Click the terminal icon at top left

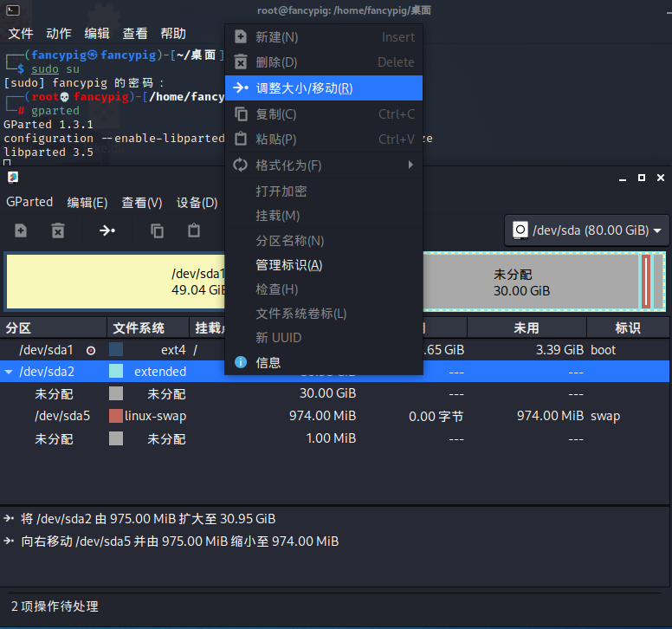coord(13,10)
